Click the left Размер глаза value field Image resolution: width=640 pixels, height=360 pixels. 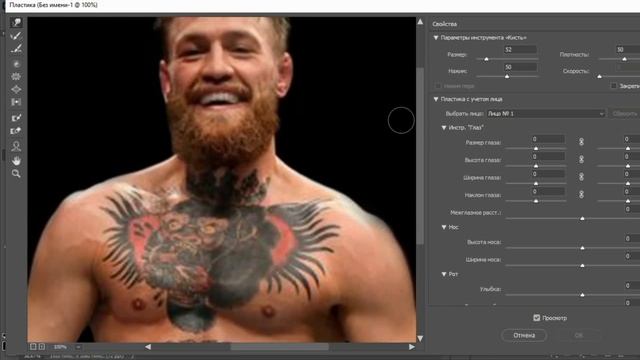click(548, 139)
